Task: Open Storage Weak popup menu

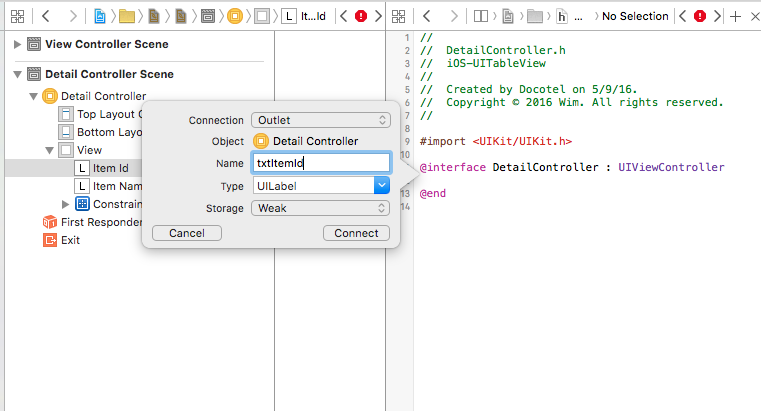Action: (x=321, y=208)
